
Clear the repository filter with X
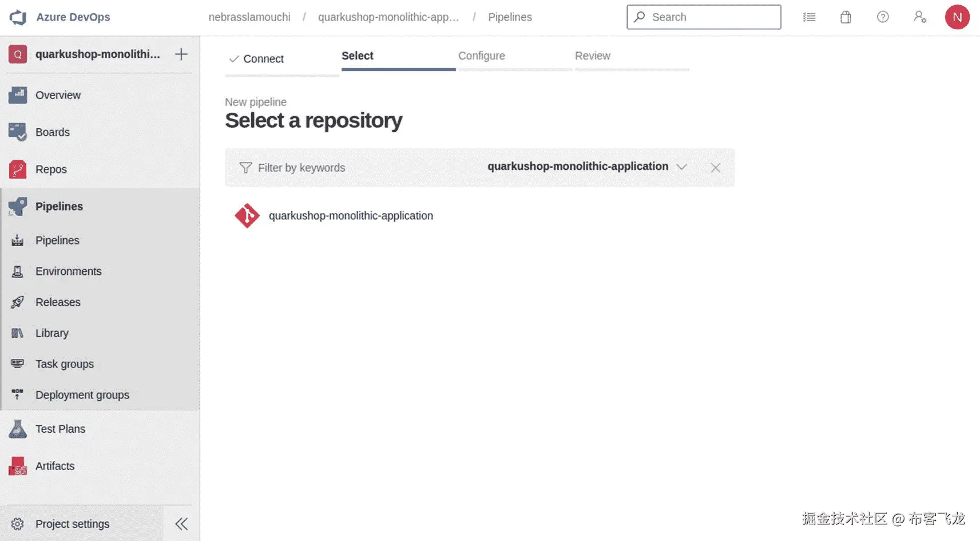pyautogui.click(x=715, y=168)
